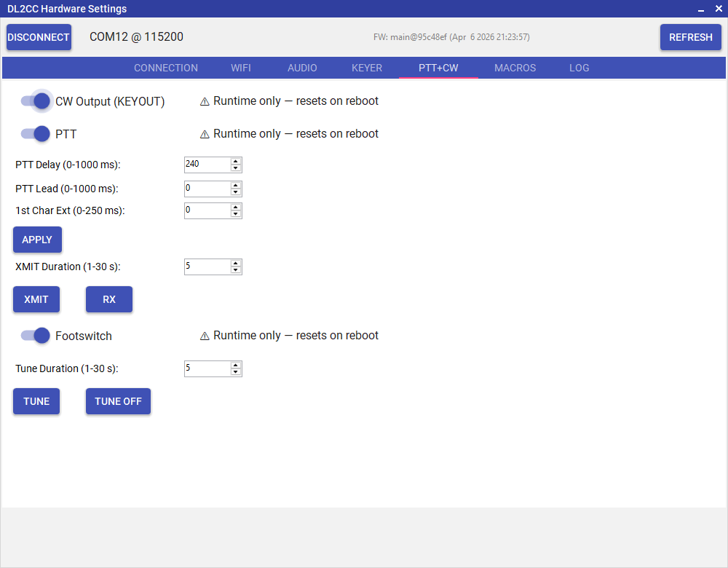Increase PTT Lead with up arrow
This screenshot has height=568, width=728.
[236, 185]
